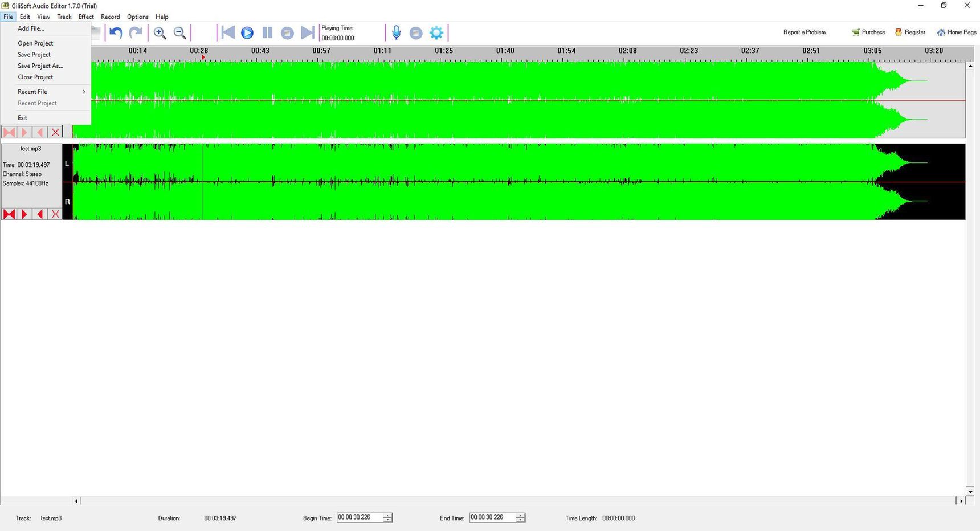The image size is (980, 531).
Task: Click right-pointing red triangle in test.mp3 panel
Action: 24,214
